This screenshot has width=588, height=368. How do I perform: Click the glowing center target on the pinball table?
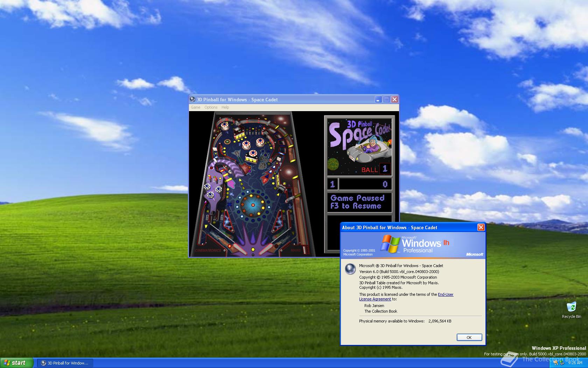tap(253, 205)
